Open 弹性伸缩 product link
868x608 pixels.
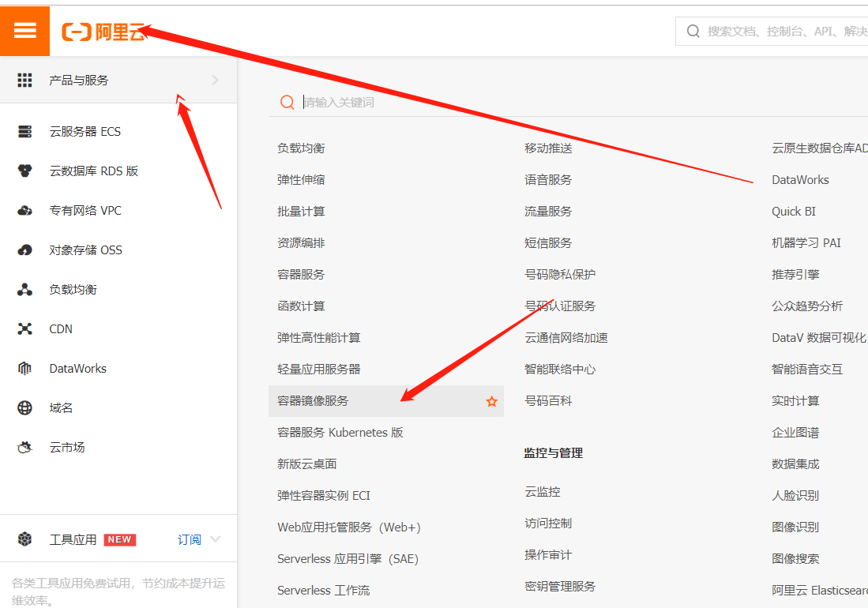point(301,180)
